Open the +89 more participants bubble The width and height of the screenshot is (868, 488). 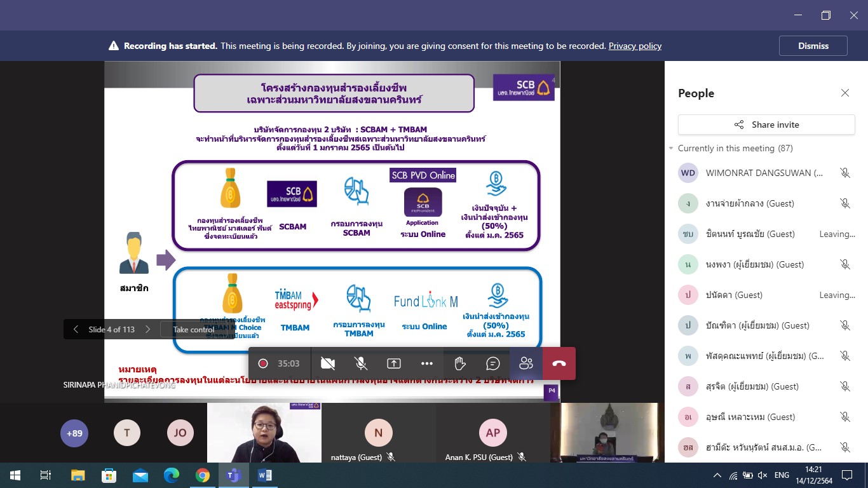click(x=74, y=433)
